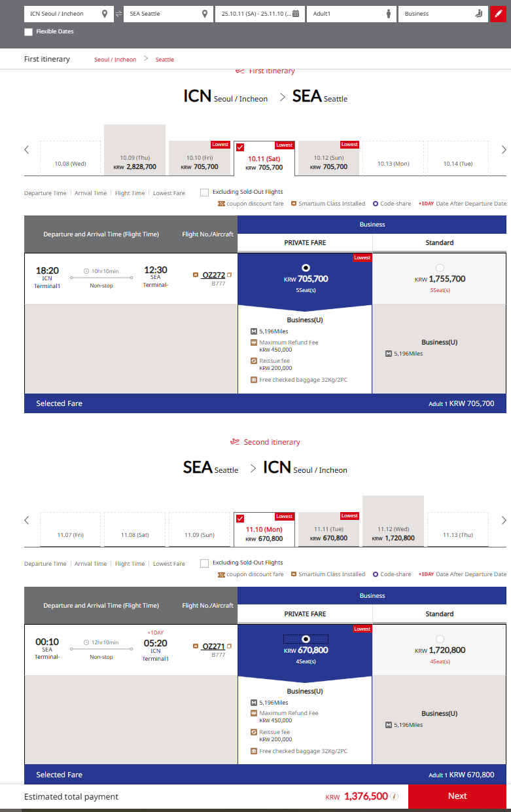Select the 11.11 (Tue) return date tab
The height and width of the screenshot is (812, 511).
(328, 530)
